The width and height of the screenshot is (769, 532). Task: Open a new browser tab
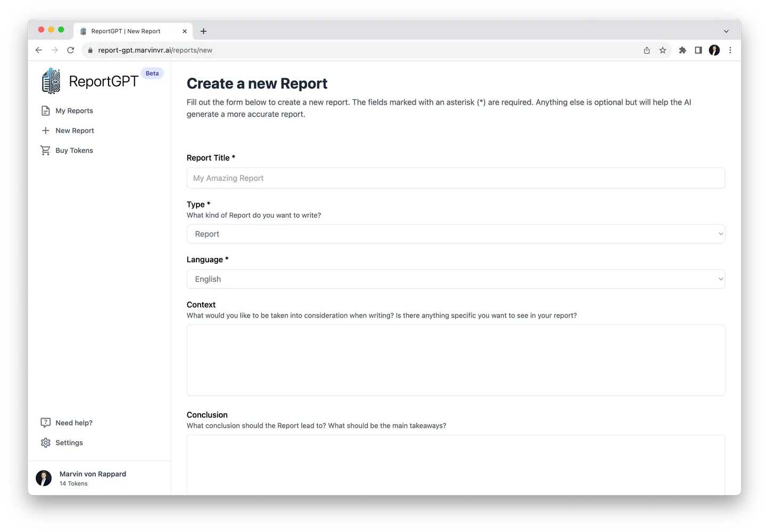click(x=203, y=31)
